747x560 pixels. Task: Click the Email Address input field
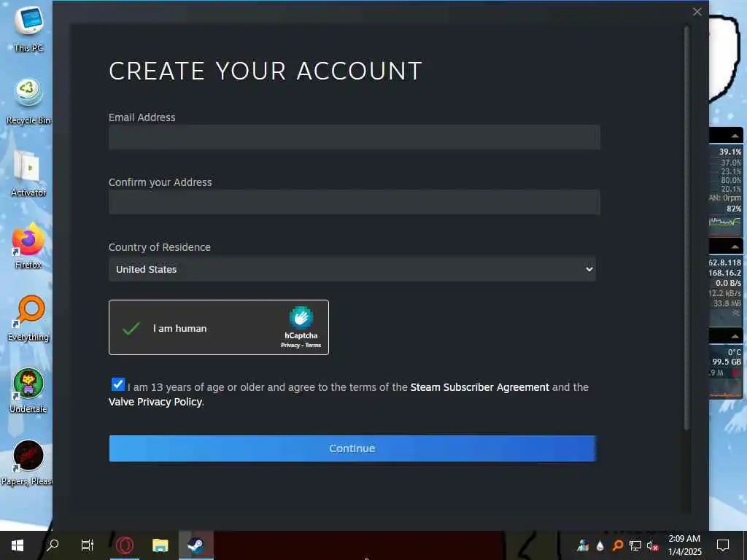coord(354,137)
